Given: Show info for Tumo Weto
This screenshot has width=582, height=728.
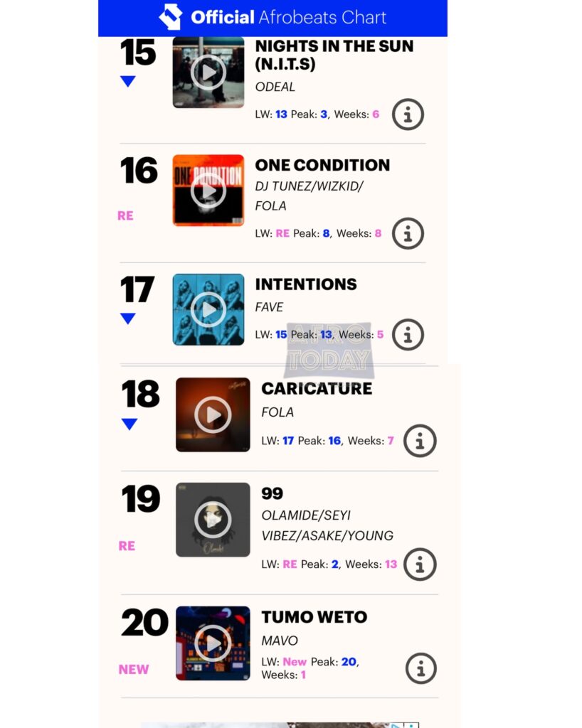Looking at the screenshot, I should pos(420,668).
